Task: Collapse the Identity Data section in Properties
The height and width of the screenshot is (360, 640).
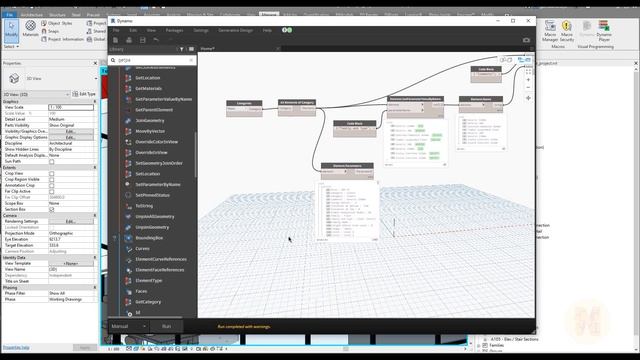Action: [95, 258]
